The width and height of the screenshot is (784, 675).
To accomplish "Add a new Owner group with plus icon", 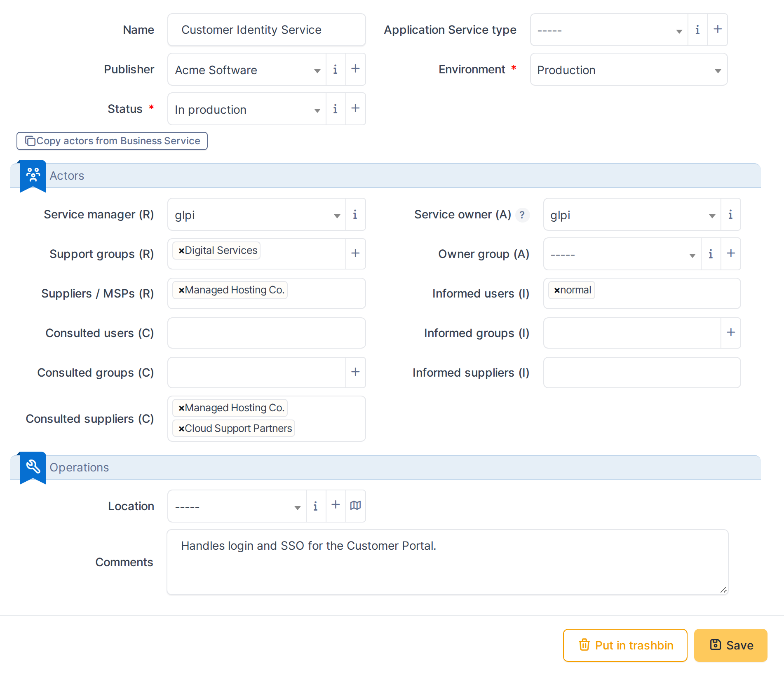I will (x=731, y=253).
